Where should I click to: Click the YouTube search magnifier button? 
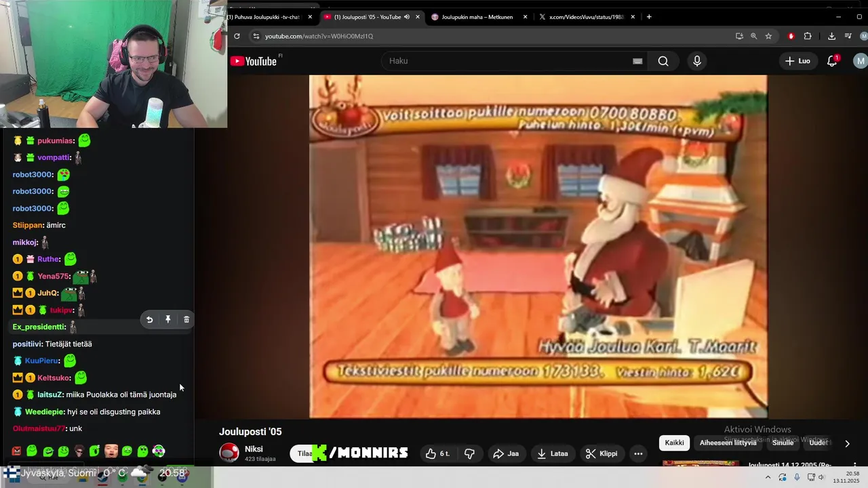click(663, 61)
